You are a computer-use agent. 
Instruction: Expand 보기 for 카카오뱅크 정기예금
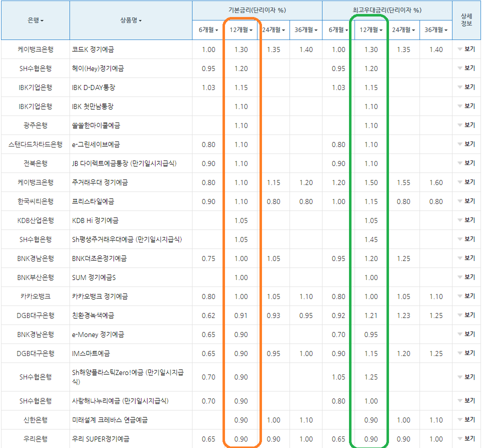click(466, 296)
